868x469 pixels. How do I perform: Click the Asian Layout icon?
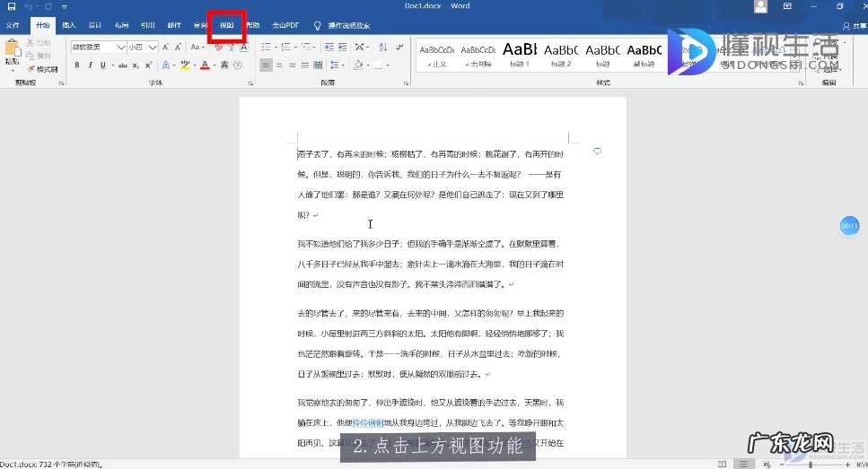(360, 47)
